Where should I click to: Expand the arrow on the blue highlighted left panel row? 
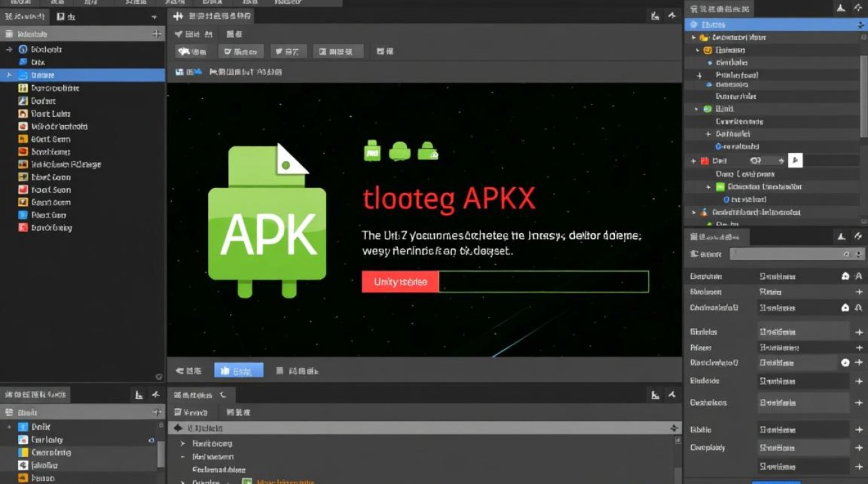[9, 75]
